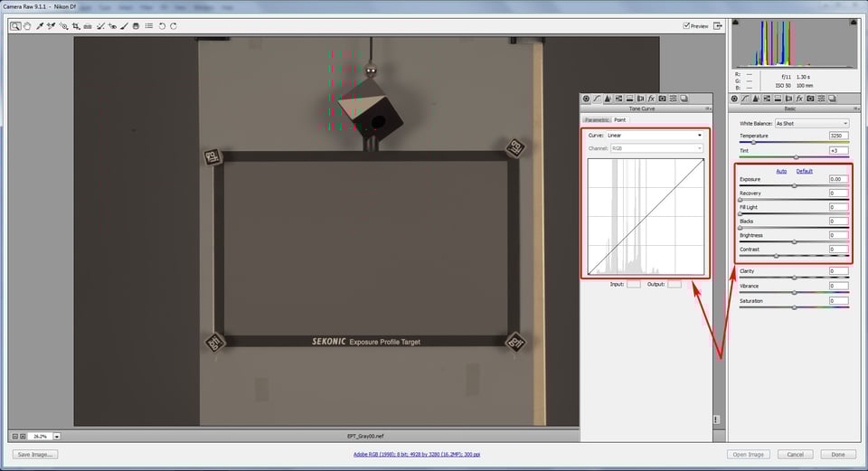Rotate image 90° clockwise
Image resolution: width=868 pixels, height=471 pixels.
[x=174, y=26]
